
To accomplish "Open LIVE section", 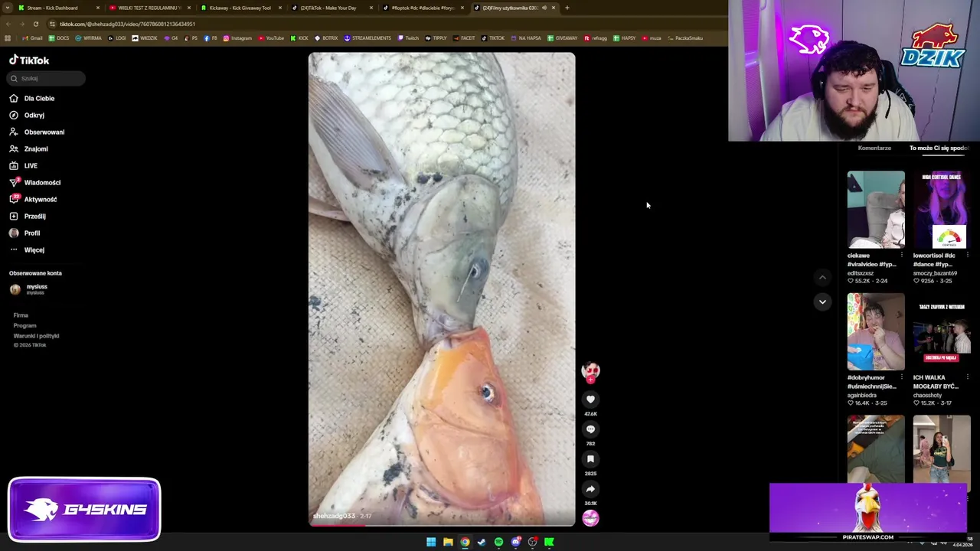I will point(31,165).
